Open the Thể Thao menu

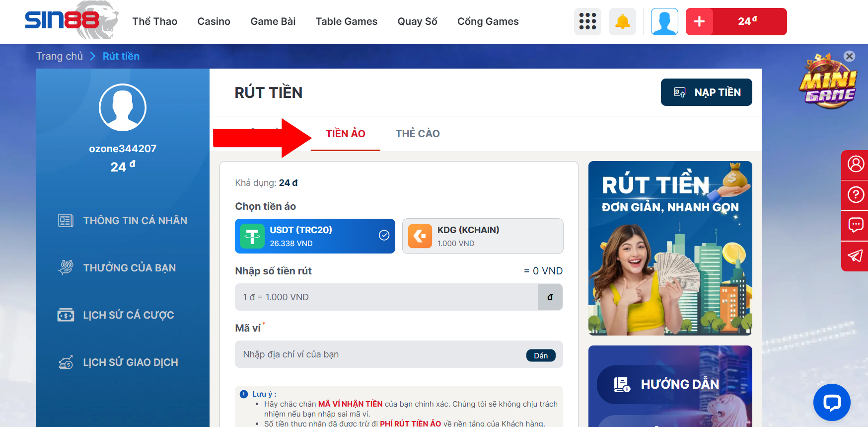[154, 21]
